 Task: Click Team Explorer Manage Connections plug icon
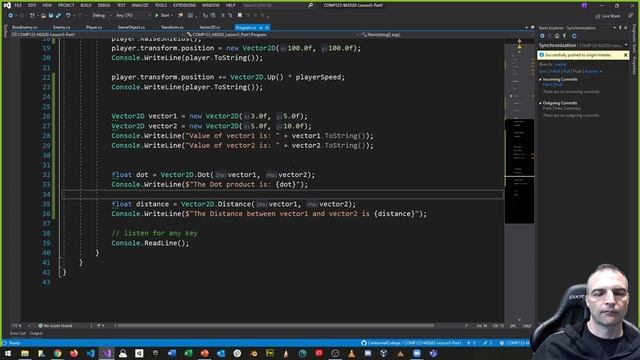point(564,36)
